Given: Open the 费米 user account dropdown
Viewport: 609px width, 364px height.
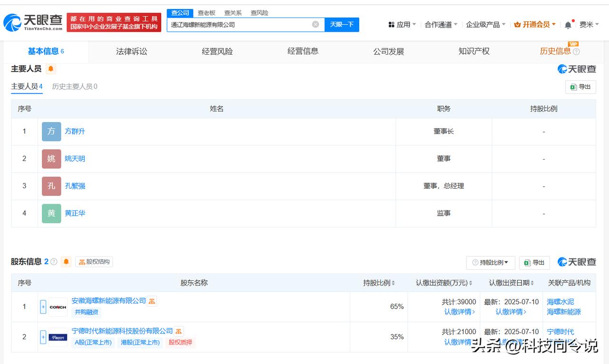Looking at the screenshot, I should 589,25.
